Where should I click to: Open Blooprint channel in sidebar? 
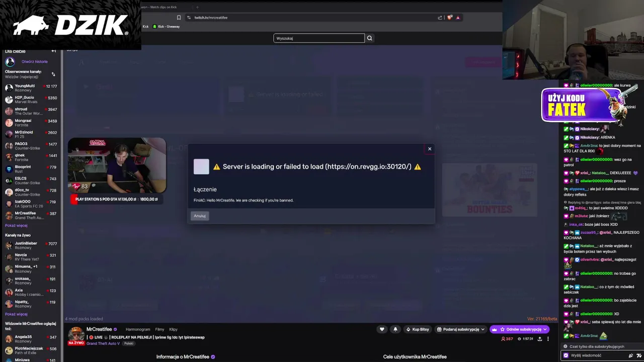click(31, 169)
